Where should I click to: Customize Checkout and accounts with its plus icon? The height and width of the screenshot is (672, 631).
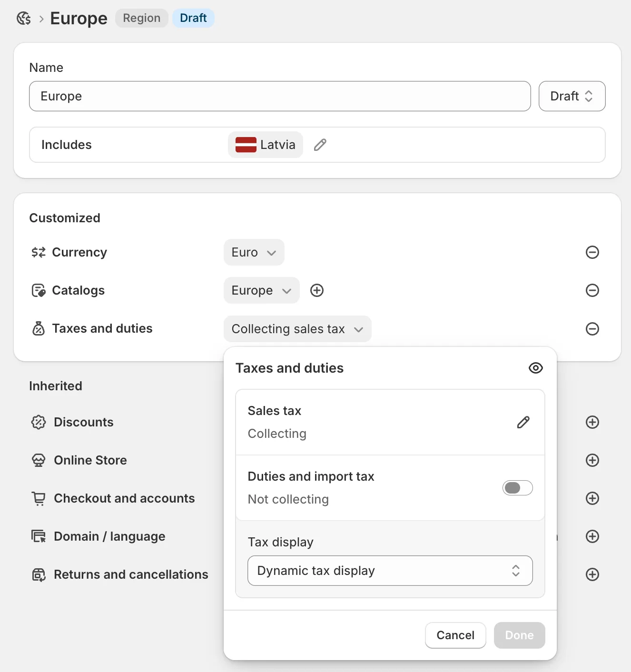pos(592,498)
